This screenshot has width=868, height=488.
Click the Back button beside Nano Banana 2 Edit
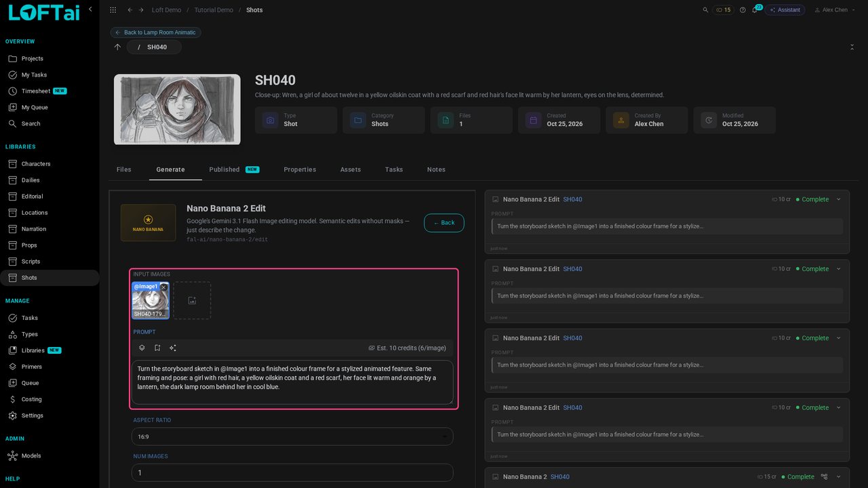pos(444,222)
